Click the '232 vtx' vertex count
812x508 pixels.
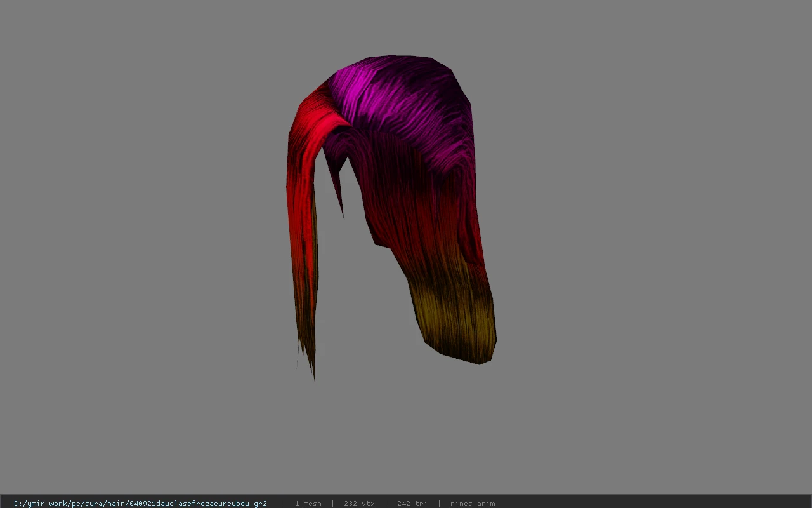coord(359,504)
